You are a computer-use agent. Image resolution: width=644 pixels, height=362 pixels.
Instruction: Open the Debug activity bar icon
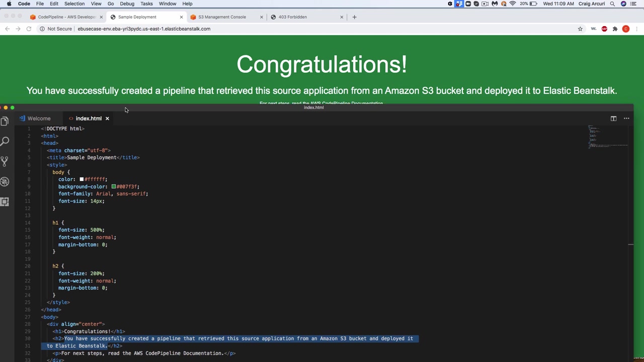point(5,182)
